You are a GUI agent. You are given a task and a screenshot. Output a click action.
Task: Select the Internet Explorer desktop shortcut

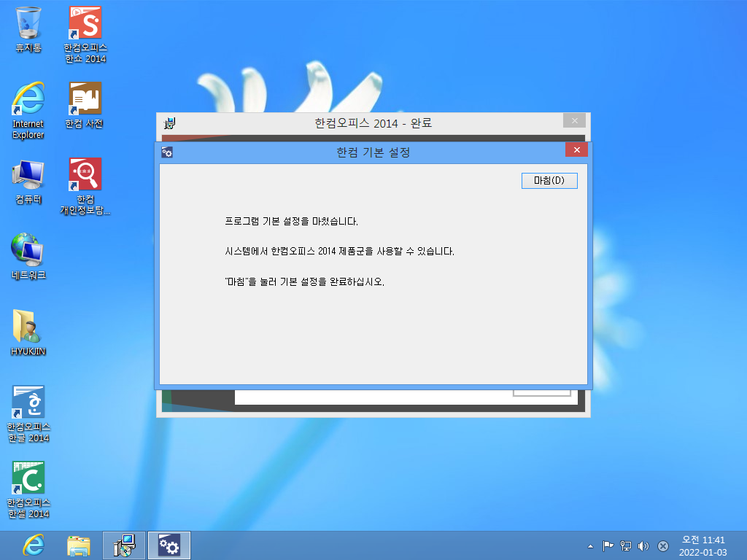pos(28,111)
